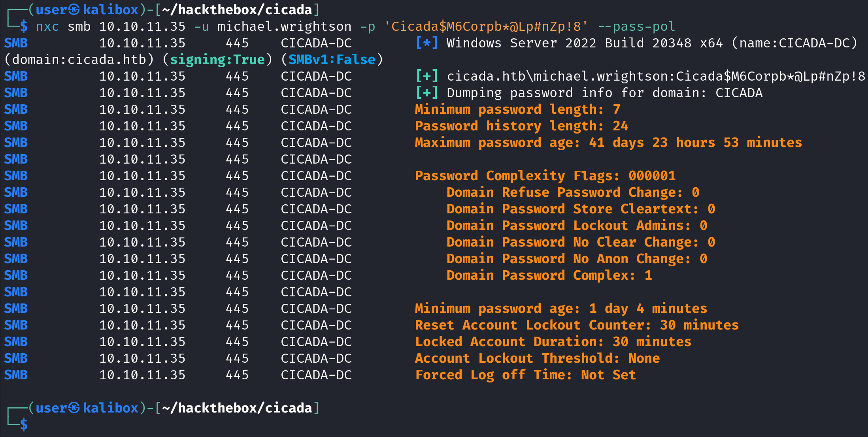Click michael.wrightson username in command

[285, 26]
